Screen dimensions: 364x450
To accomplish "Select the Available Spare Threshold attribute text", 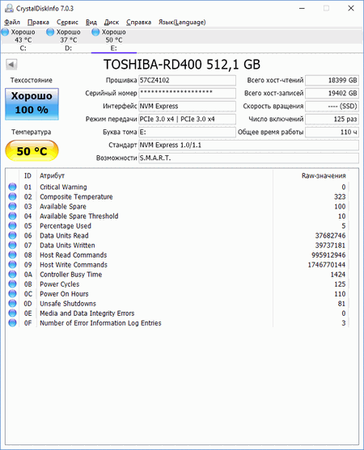I will coord(79,216).
